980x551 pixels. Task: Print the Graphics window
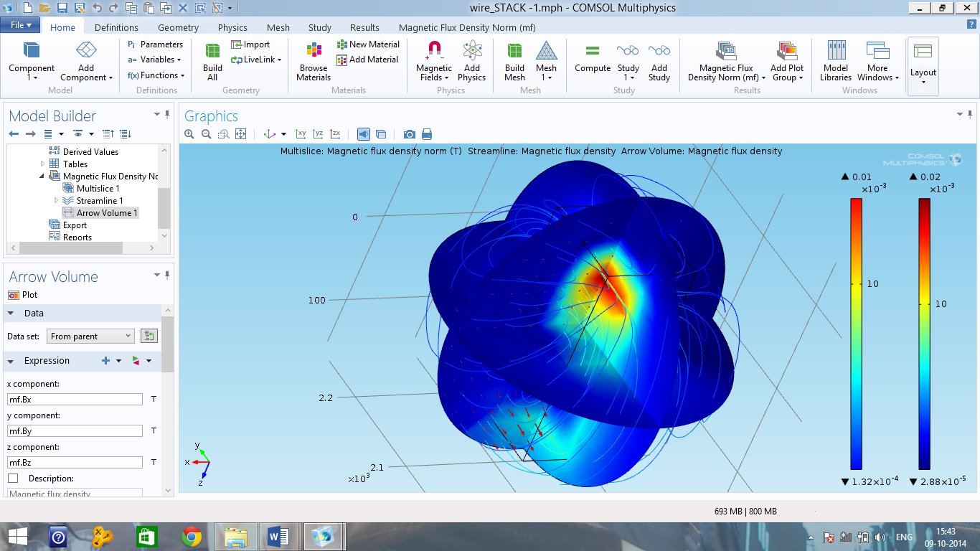[x=427, y=134]
